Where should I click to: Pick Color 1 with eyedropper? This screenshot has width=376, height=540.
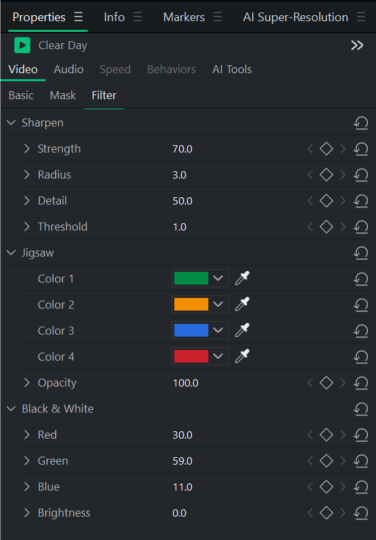click(242, 278)
